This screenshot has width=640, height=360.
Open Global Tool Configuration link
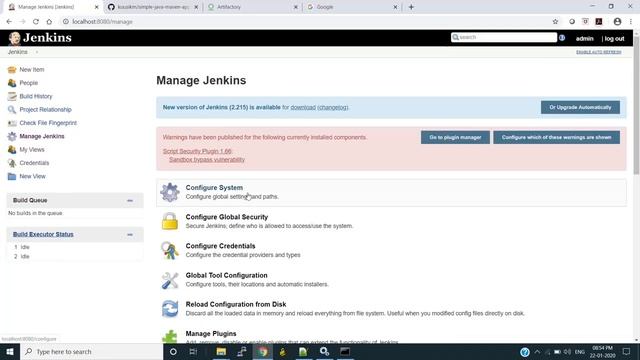pos(227,276)
